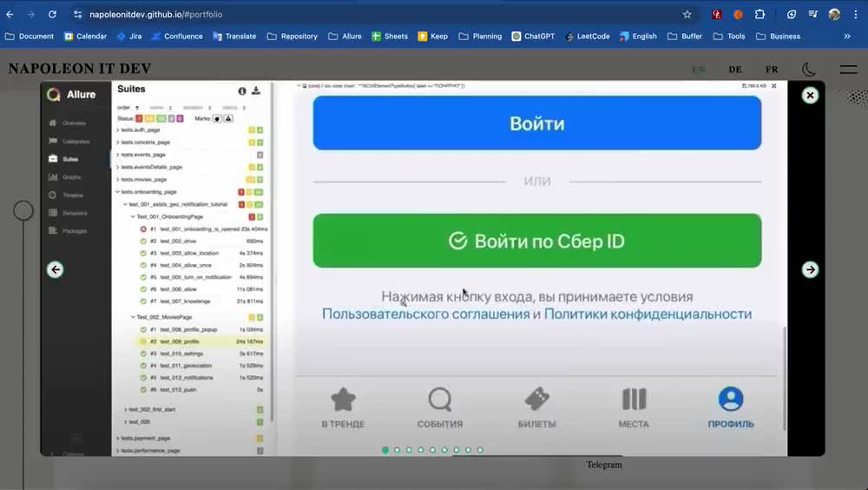
Task: Go to next portfolio slide arrow
Action: [x=810, y=270]
